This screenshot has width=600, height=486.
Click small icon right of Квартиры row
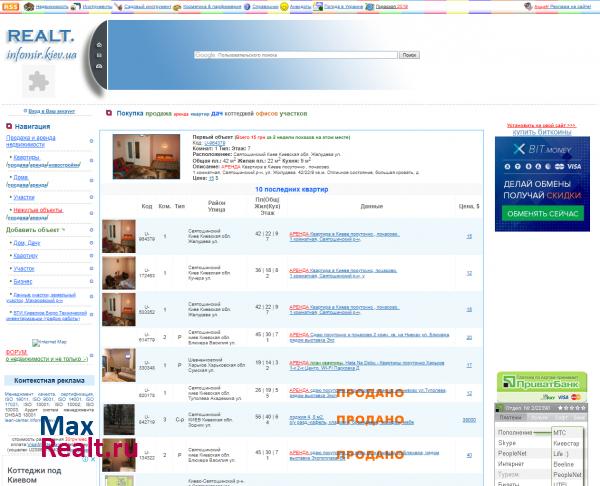[x=91, y=160]
